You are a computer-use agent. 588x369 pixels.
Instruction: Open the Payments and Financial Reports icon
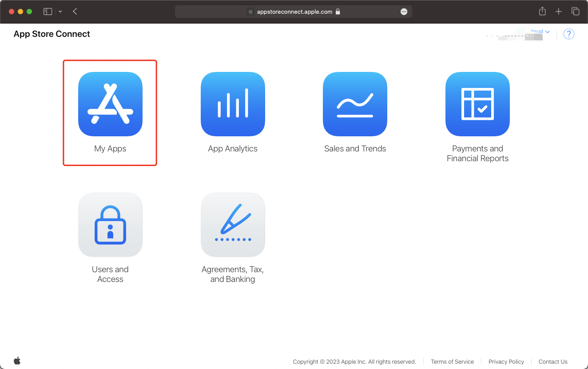pyautogui.click(x=477, y=104)
